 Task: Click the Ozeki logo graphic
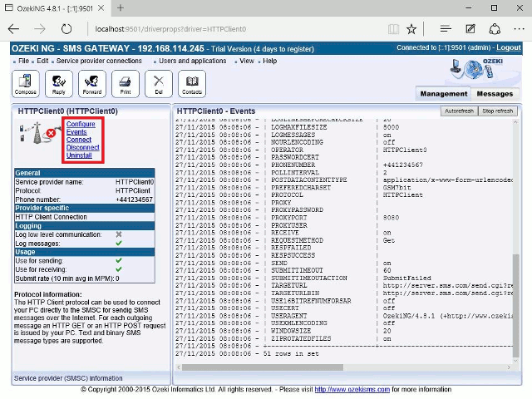pos(478,68)
